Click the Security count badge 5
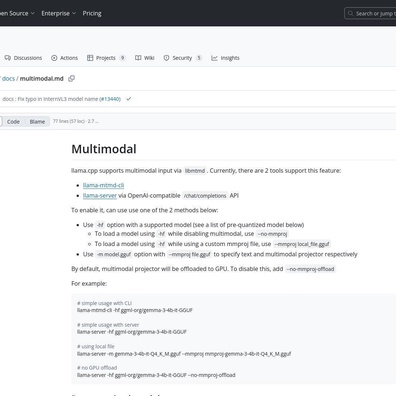This screenshot has height=396, width=396. point(199,58)
